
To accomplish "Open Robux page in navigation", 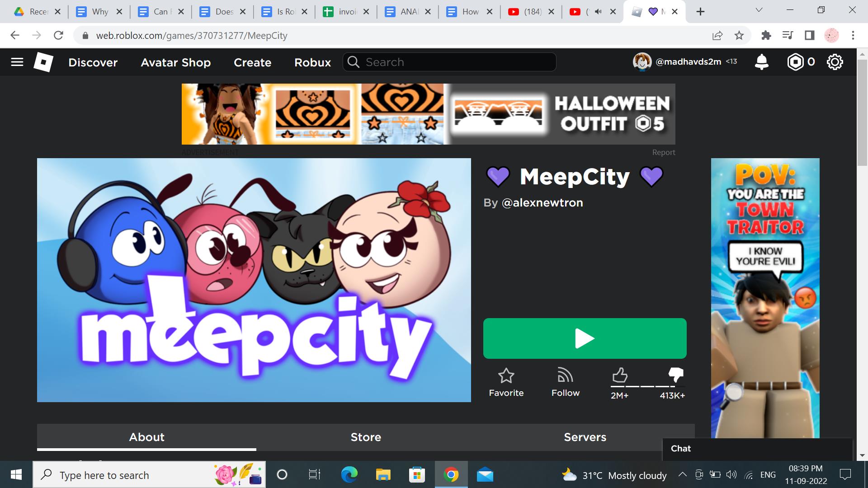I will tap(313, 62).
